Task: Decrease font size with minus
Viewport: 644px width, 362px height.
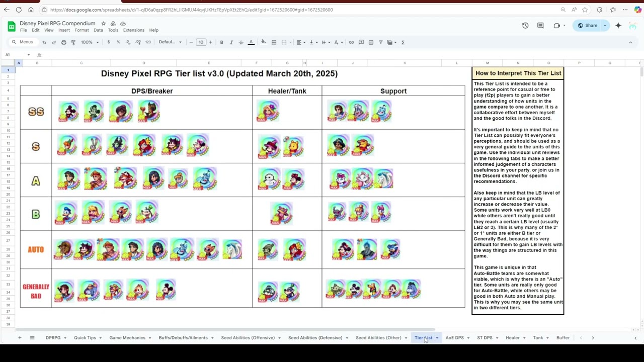Action: [x=191, y=42]
